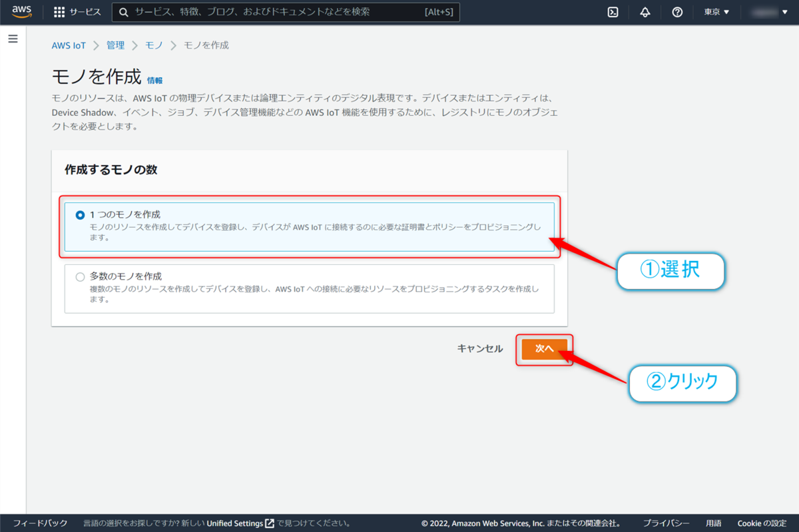Open the Unified Settings external link icon
This screenshot has height=532, width=799.
(x=270, y=523)
